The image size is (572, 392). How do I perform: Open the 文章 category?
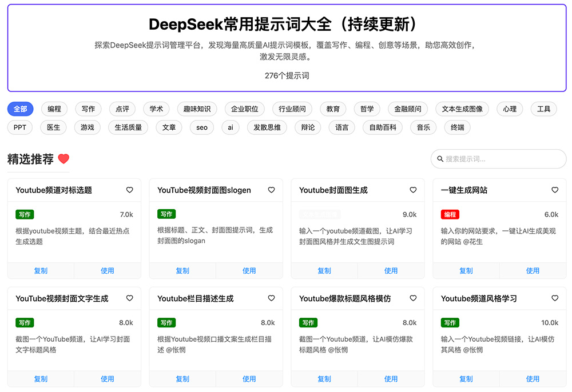[169, 127]
